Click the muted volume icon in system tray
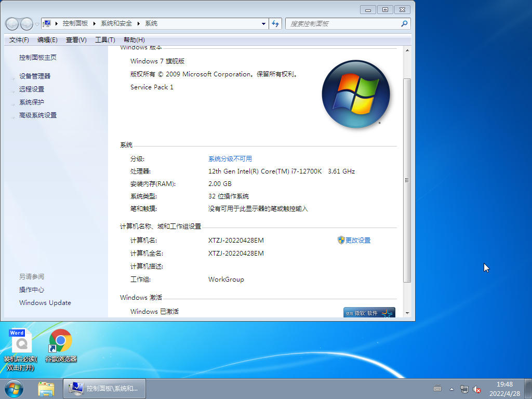The height and width of the screenshot is (399, 532). click(477, 388)
